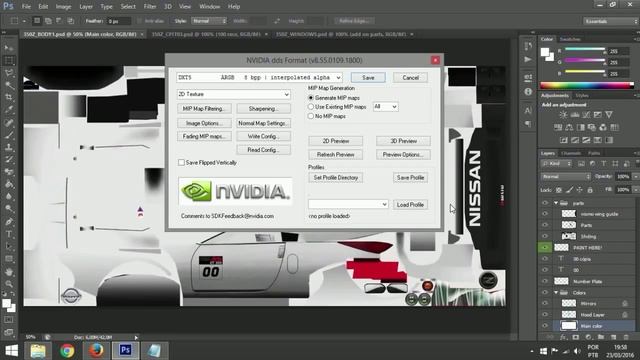The width and height of the screenshot is (640, 360).
Task: Open the DXT5 compression format dropdown
Action: pyautogui.click(x=259, y=77)
